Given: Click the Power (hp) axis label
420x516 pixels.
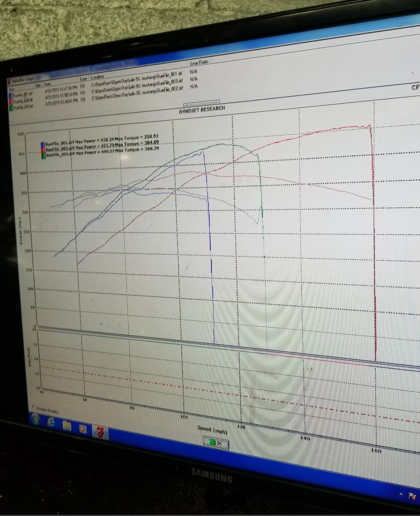Looking at the screenshot, I should tap(21, 231).
